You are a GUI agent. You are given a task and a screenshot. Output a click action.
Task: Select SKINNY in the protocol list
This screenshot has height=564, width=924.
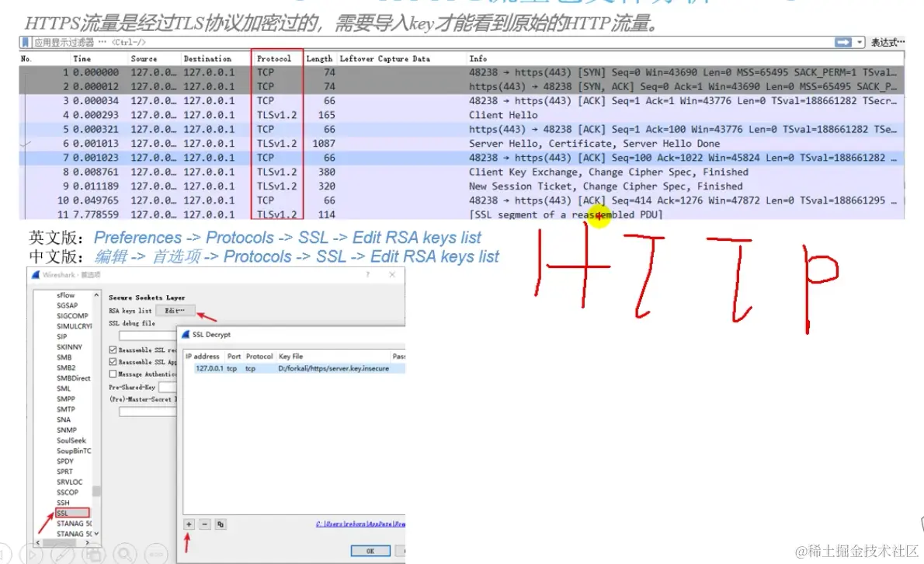pos(70,346)
